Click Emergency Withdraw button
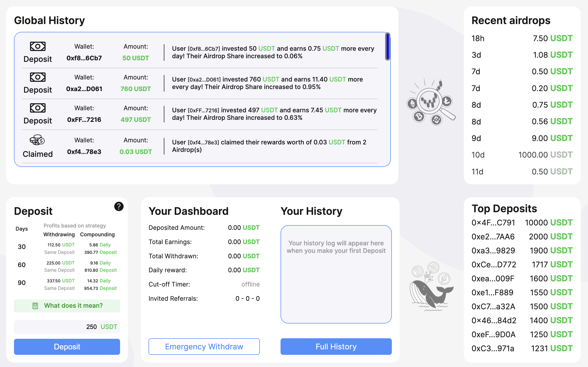This screenshot has height=367, width=588. coord(204,347)
